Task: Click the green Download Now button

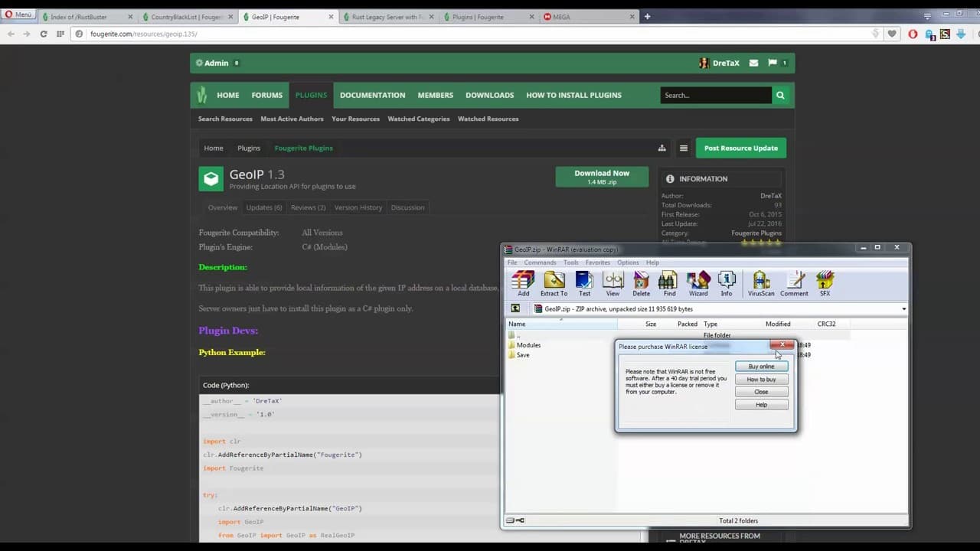Action: (x=602, y=177)
